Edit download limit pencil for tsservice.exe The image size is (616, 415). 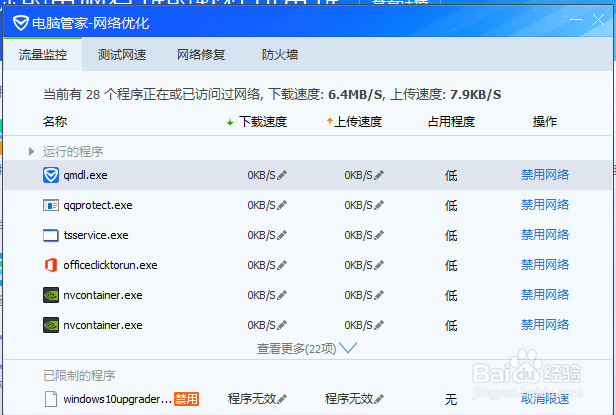pos(282,235)
